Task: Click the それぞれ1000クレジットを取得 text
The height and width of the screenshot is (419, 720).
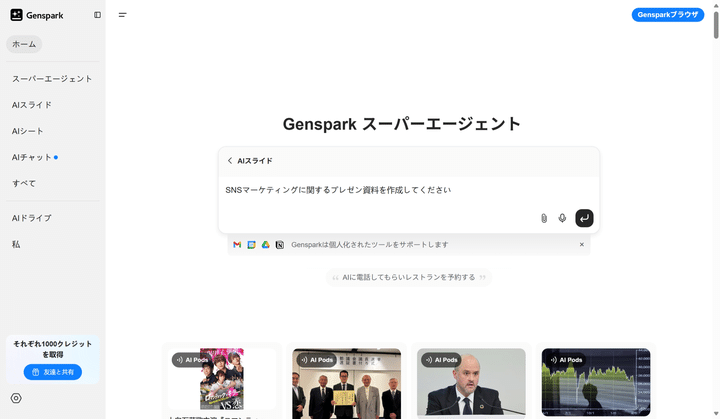Action: [53, 349]
